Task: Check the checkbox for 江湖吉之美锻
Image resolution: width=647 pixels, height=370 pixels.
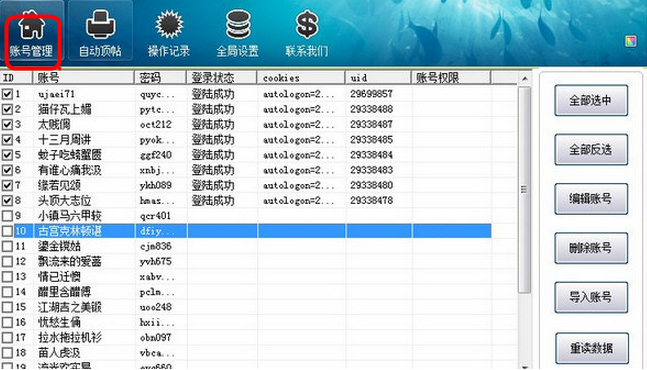Action: [7, 307]
